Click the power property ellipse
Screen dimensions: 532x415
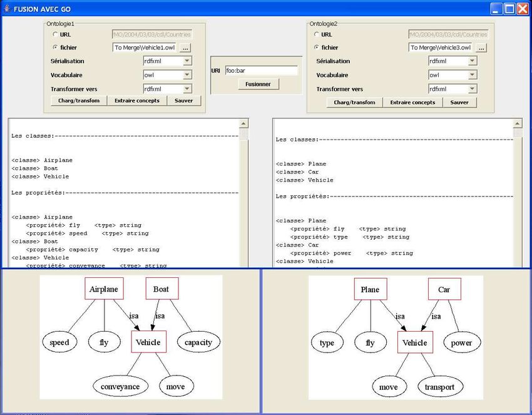462,343
